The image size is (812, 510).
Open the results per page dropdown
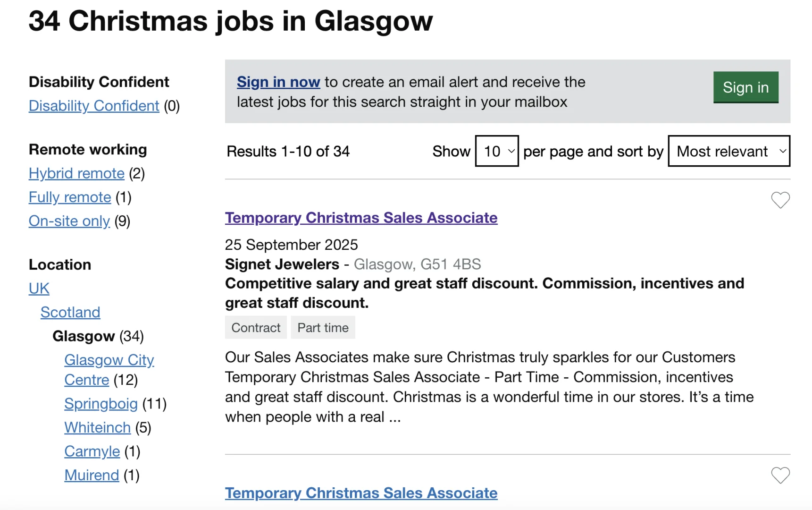(x=497, y=151)
